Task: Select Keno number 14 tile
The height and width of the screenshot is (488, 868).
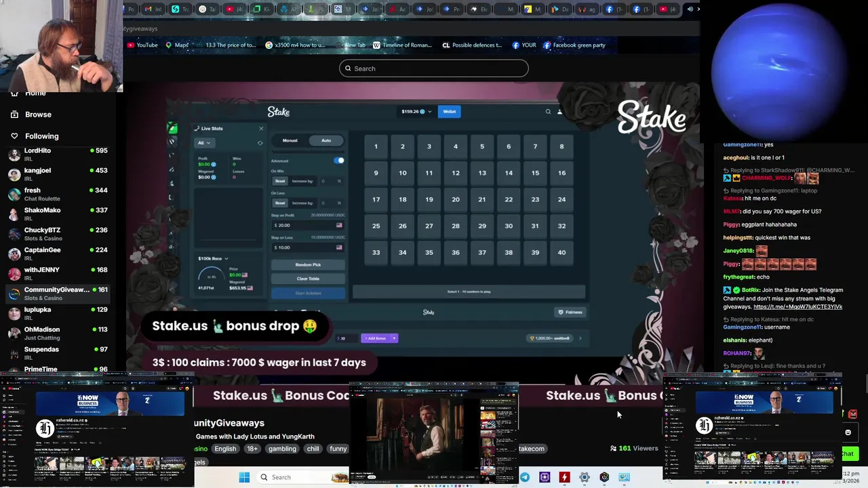Action: (x=509, y=174)
